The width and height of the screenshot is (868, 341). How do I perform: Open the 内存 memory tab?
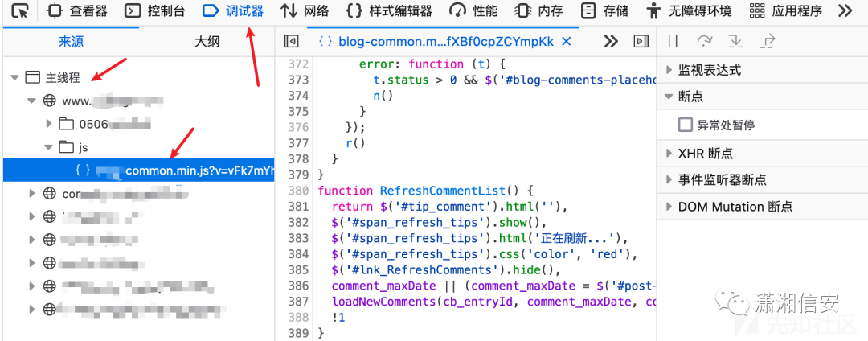tap(540, 10)
